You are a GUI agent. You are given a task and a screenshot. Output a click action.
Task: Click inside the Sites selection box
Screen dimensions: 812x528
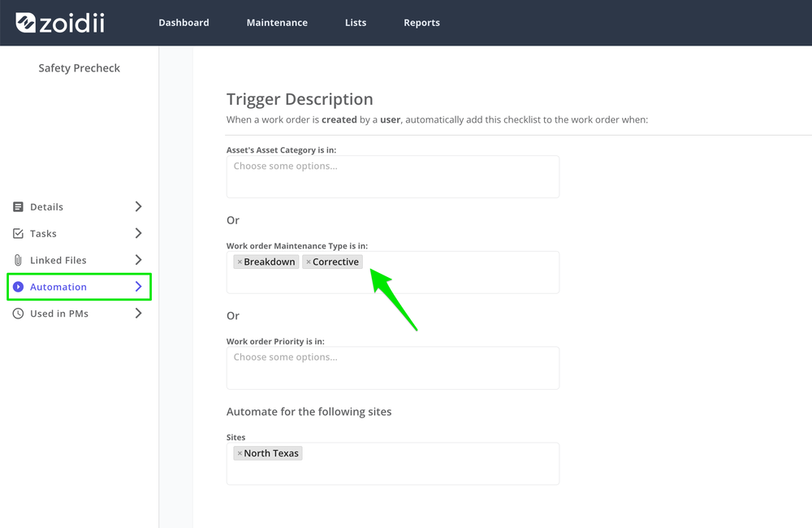coord(392,464)
